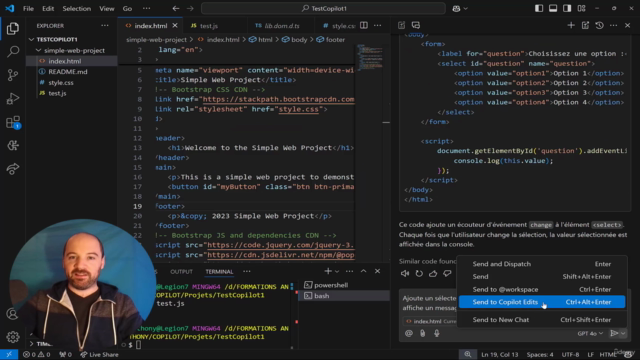This screenshot has height=360, width=640.
Task: Change indentation via Spaces: 4
Action: point(540,355)
